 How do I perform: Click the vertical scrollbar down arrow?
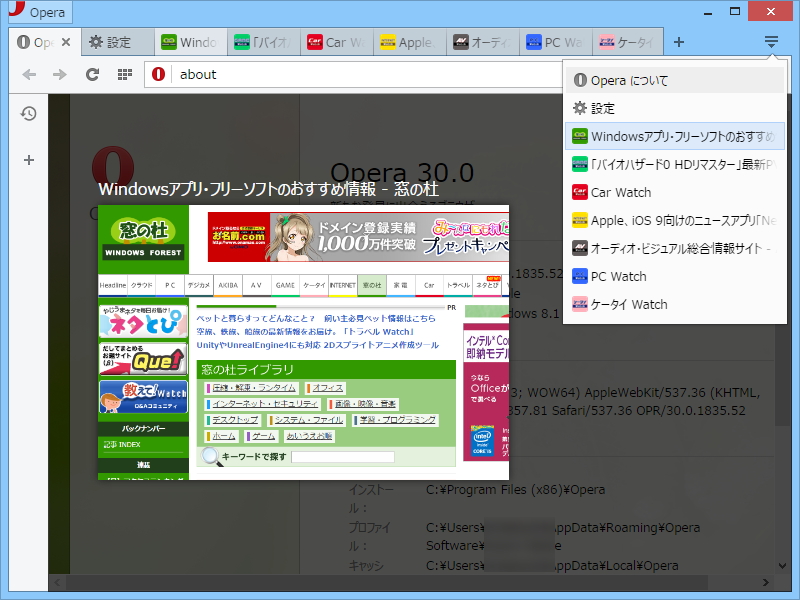[x=782, y=566]
